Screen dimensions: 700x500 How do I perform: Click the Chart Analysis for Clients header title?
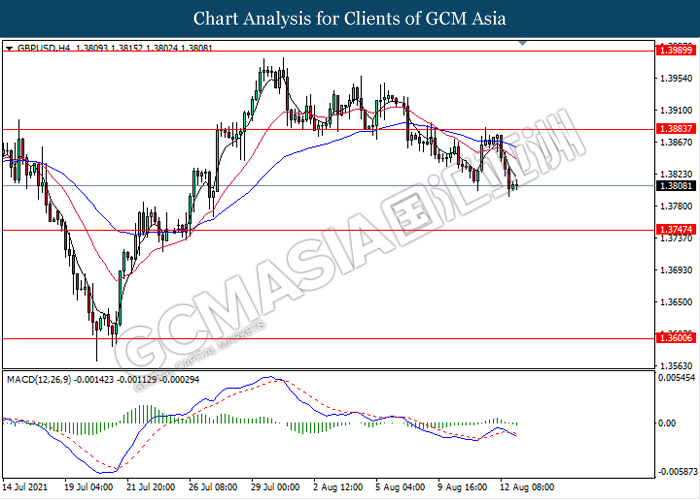350,19
